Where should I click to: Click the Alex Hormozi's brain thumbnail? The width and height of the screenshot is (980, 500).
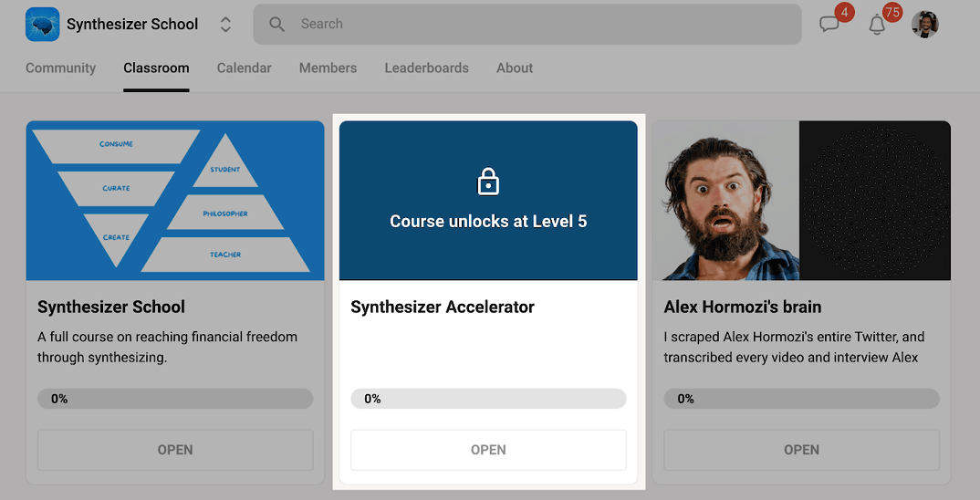click(x=801, y=200)
